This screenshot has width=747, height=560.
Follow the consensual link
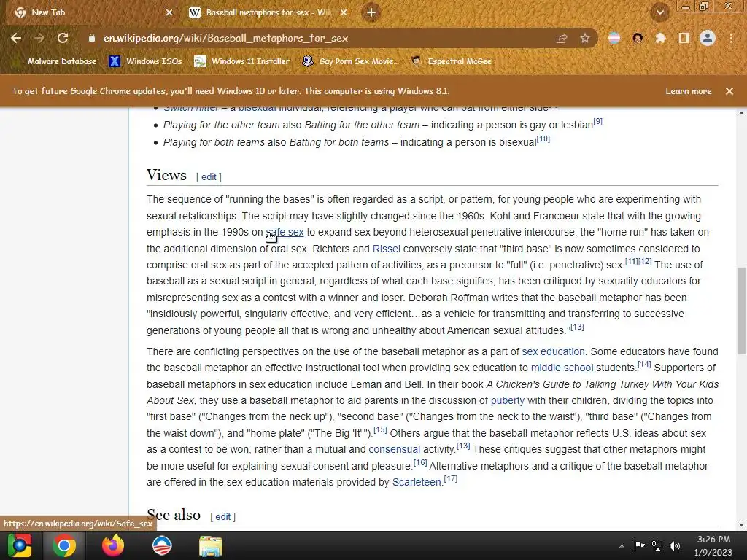[x=395, y=449]
